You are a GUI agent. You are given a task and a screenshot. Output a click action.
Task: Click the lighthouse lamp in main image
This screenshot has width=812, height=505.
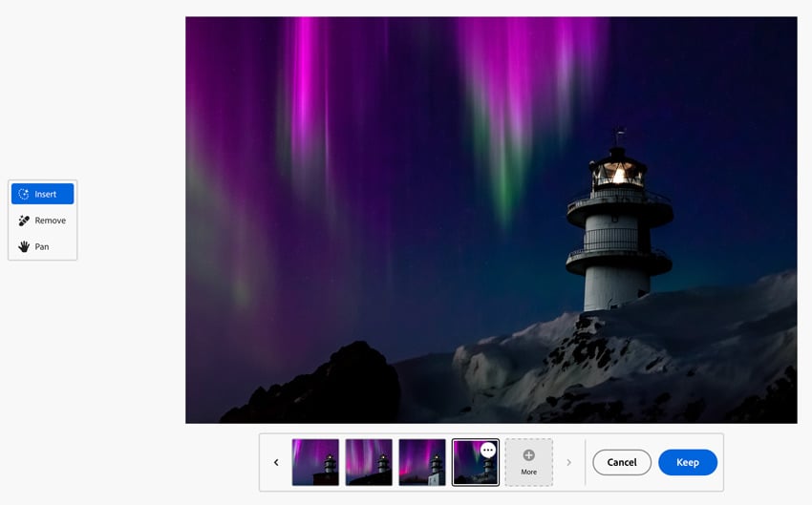click(x=618, y=174)
